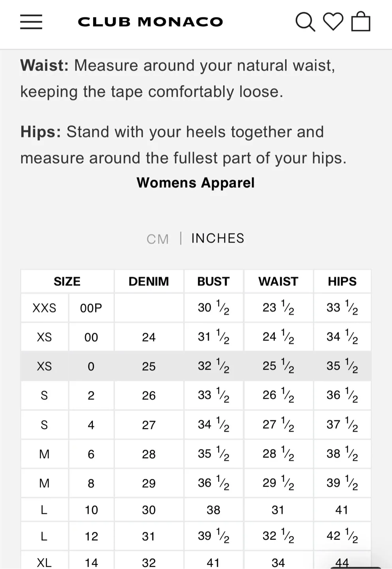Open the search icon
Screen dimensions: 392x569
304,22
